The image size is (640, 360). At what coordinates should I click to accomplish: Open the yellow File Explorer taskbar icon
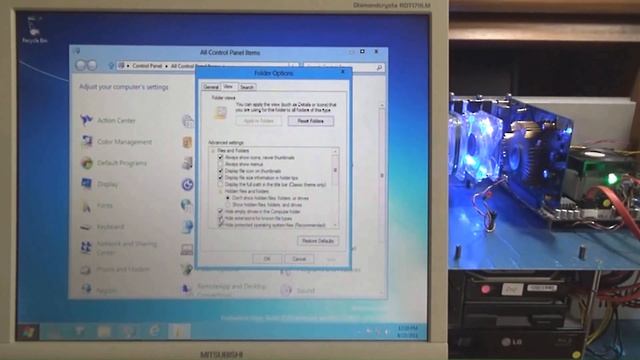(x=104, y=331)
